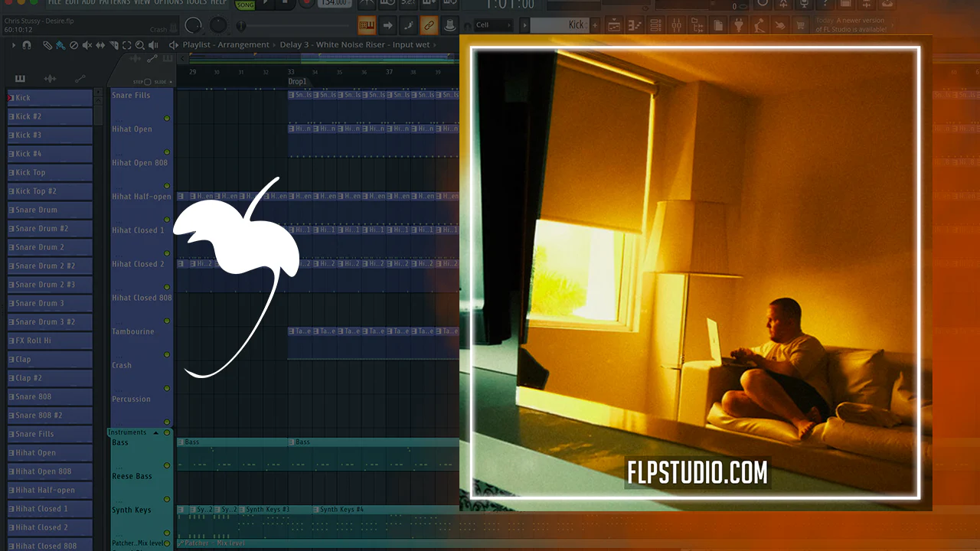Click the Play transport button
Screen dimensions: 980x551
click(266, 4)
